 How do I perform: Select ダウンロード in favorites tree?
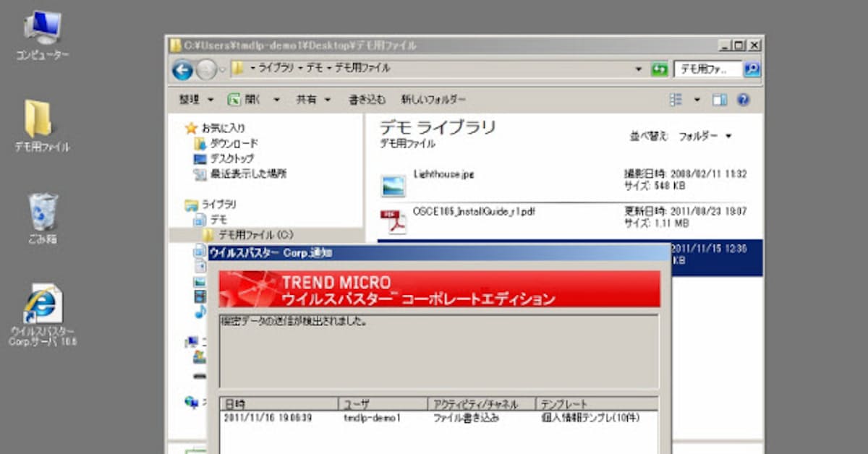(233, 143)
